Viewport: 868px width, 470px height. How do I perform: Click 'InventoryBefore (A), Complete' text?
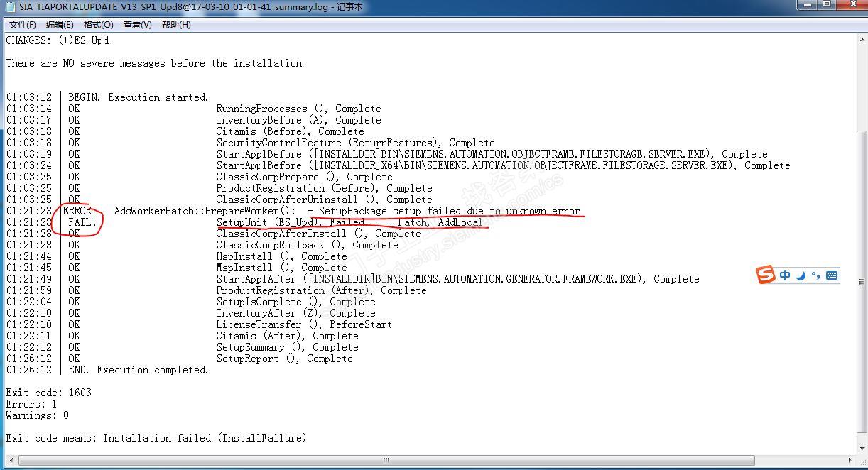point(298,120)
